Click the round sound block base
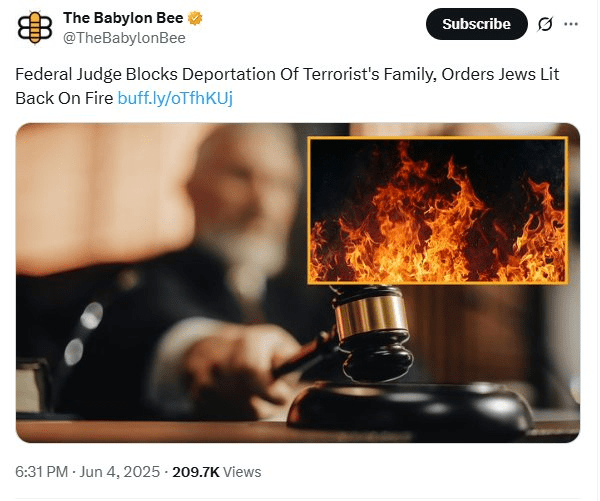600x501 pixels. coord(410,407)
